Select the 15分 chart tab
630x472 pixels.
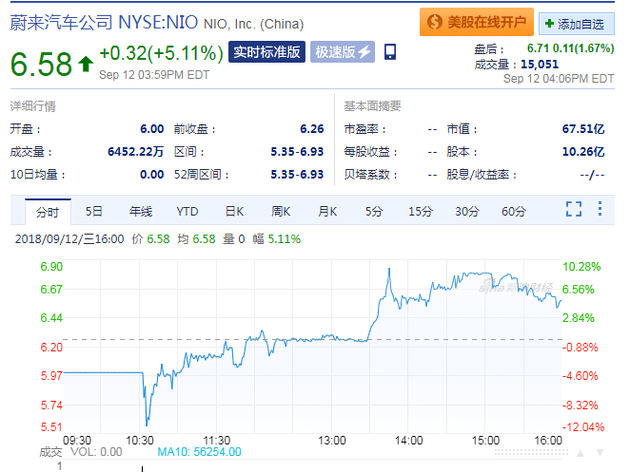click(x=420, y=211)
